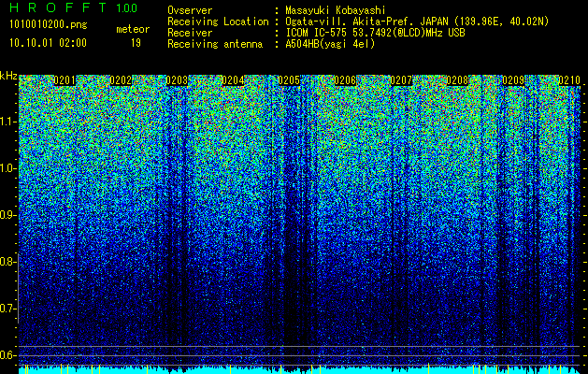Screen dimensions: 588x374
Task: Click the 0.9 kHz axis tick label
Action: point(8,215)
